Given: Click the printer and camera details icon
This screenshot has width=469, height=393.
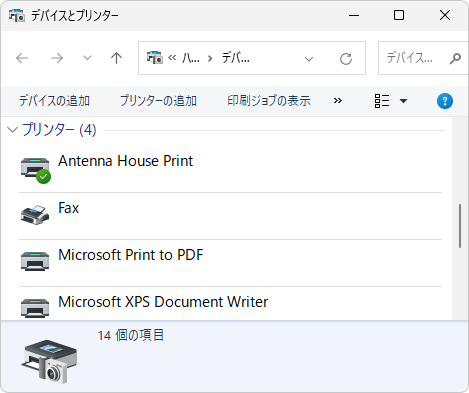Looking at the screenshot, I should pyautogui.click(x=50, y=361).
